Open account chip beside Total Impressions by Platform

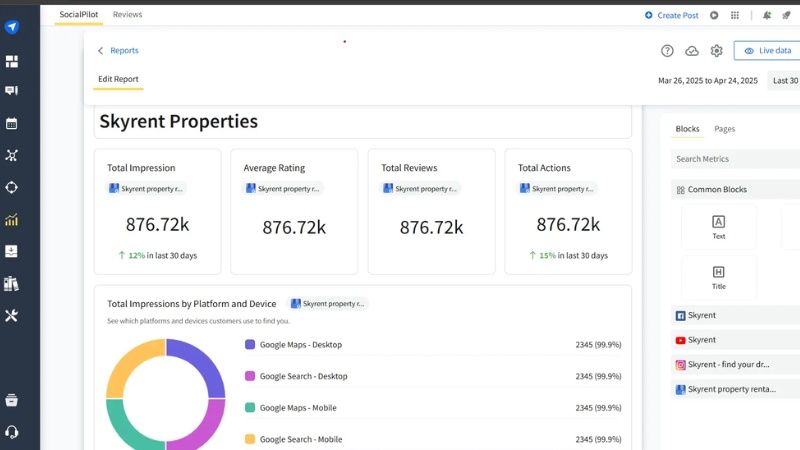coord(328,304)
